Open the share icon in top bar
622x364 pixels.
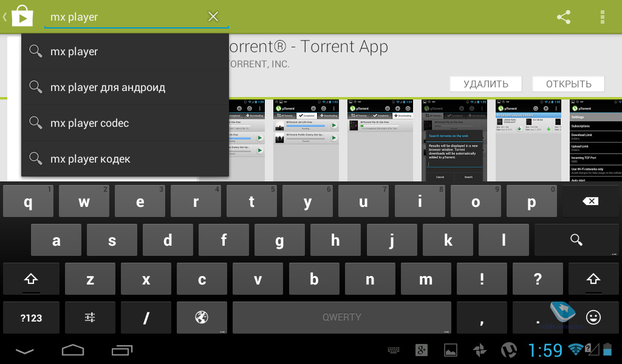[564, 17]
